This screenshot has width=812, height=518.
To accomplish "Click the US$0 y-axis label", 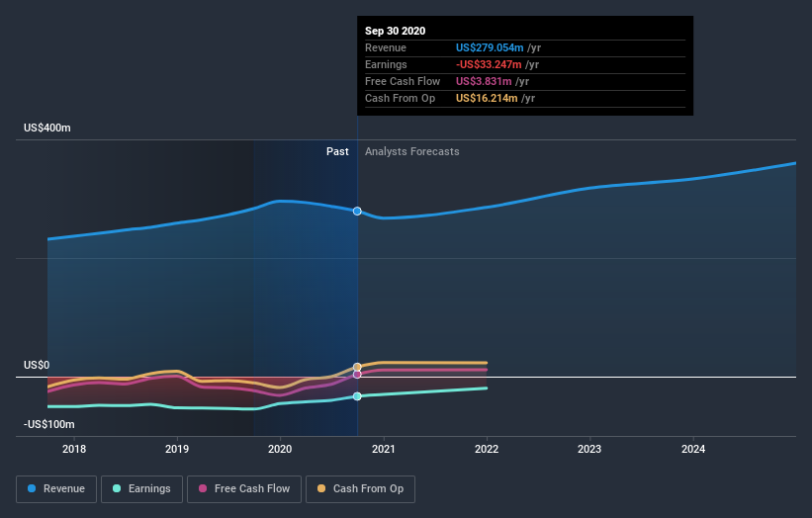I will 37,366.
